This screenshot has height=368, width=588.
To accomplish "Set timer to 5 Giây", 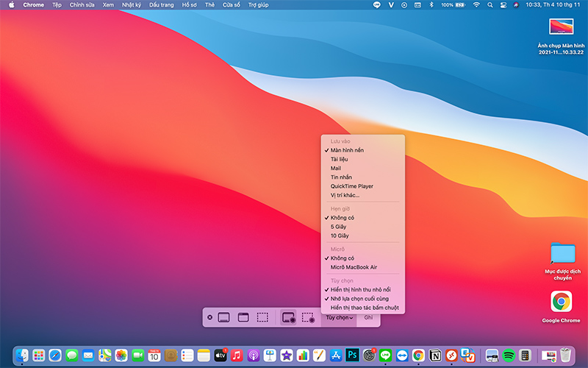I will coord(340,227).
